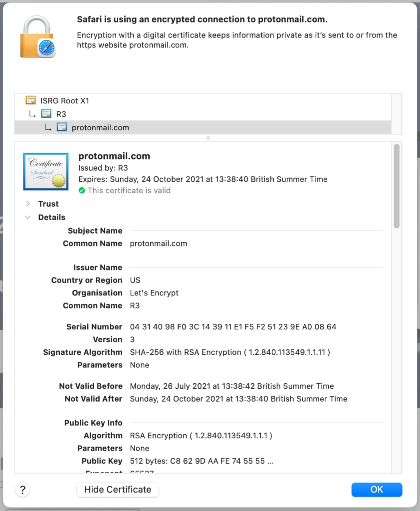This screenshot has width=420, height=511.
Task: Collapse the Details section
Action: click(28, 217)
